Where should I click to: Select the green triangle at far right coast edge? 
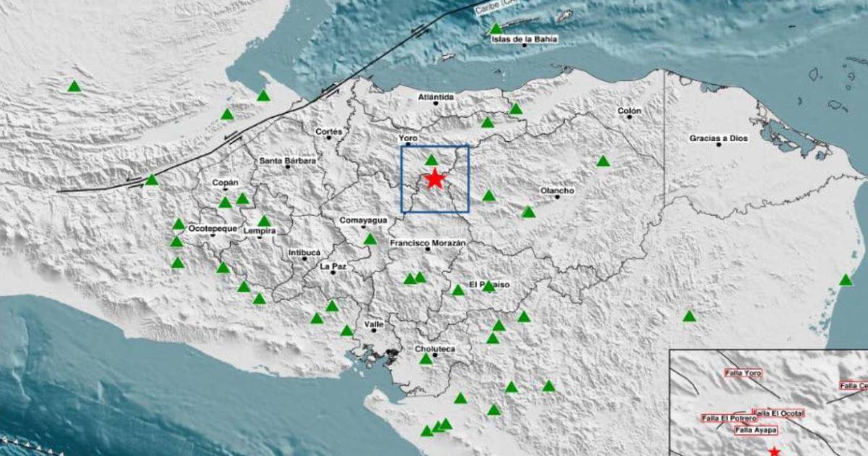click(846, 280)
